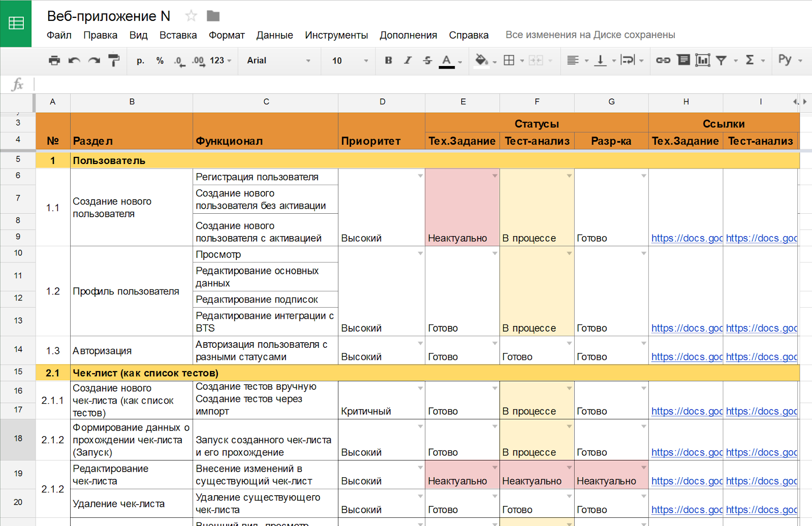Viewport: 812px width, 526px height.
Task: Expand Разр-ка dropdown for Авторизация row
Action: tap(643, 343)
